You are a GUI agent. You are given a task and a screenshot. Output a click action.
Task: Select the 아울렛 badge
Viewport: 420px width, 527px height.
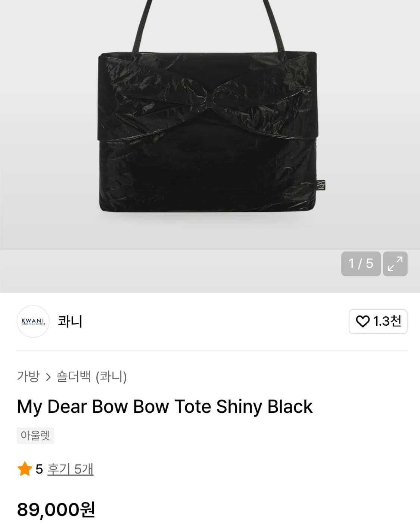coord(35,435)
